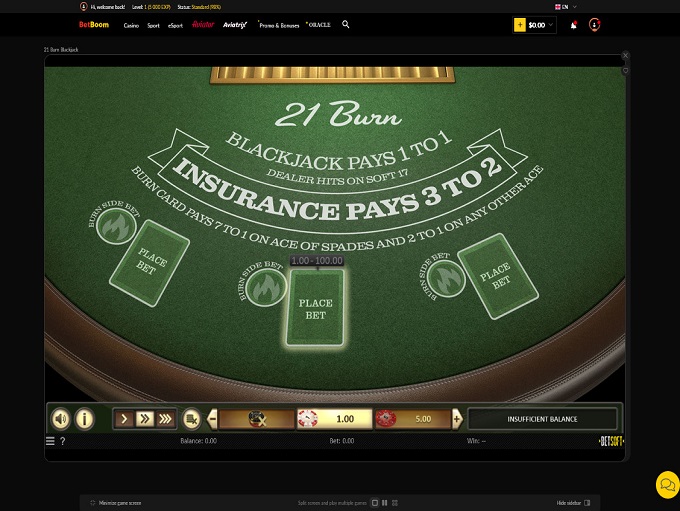Screen dimensions: 680x511
Task: Click the center Place Bet card
Action: [316, 308]
